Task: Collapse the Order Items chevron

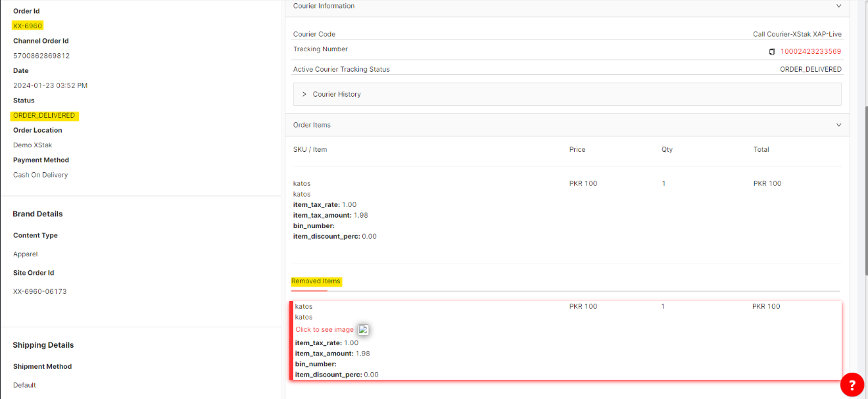Action: pos(838,125)
